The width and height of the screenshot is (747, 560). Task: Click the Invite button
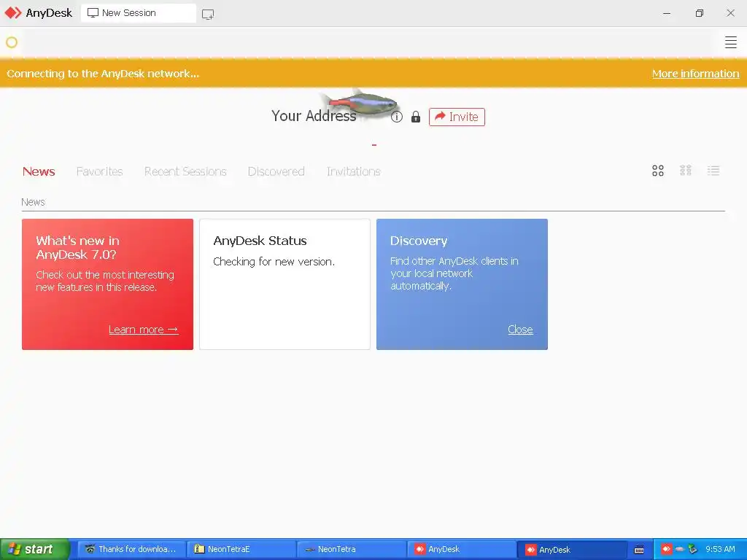coord(457,117)
